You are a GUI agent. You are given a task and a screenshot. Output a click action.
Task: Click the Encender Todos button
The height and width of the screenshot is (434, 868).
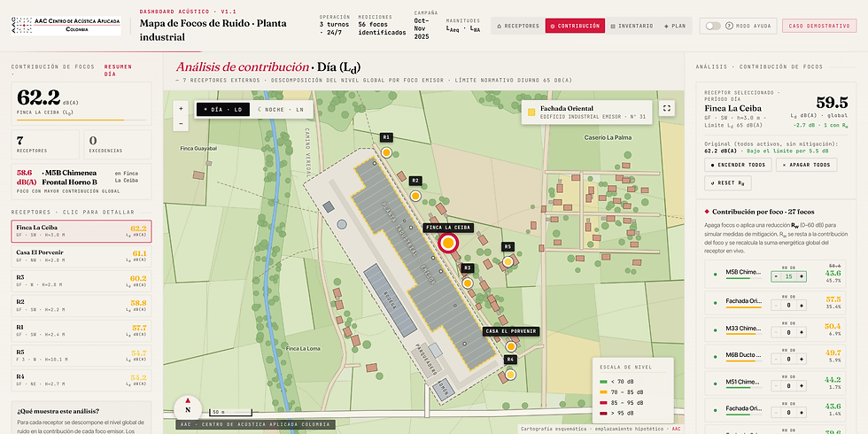click(738, 165)
